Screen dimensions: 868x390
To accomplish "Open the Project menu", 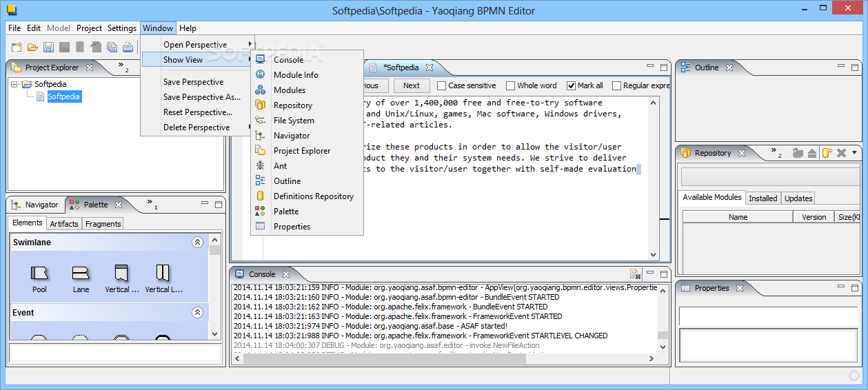I will [89, 28].
